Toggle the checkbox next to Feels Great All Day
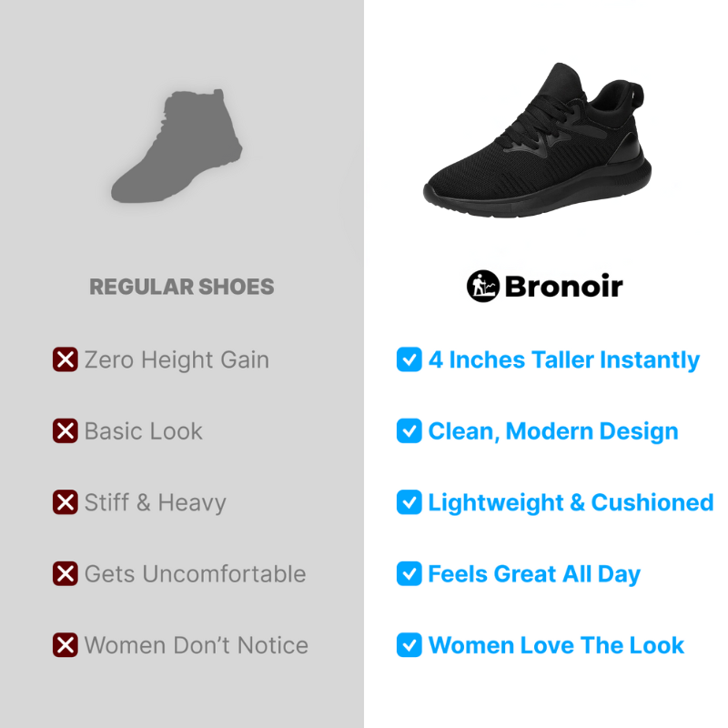 (x=409, y=573)
